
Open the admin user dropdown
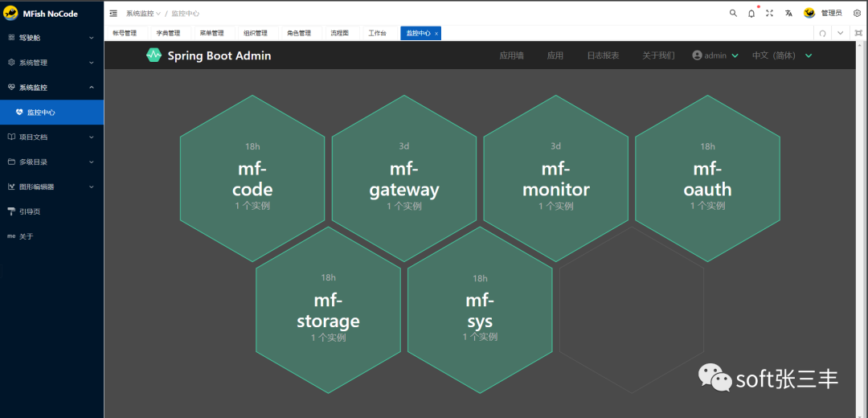pos(714,55)
